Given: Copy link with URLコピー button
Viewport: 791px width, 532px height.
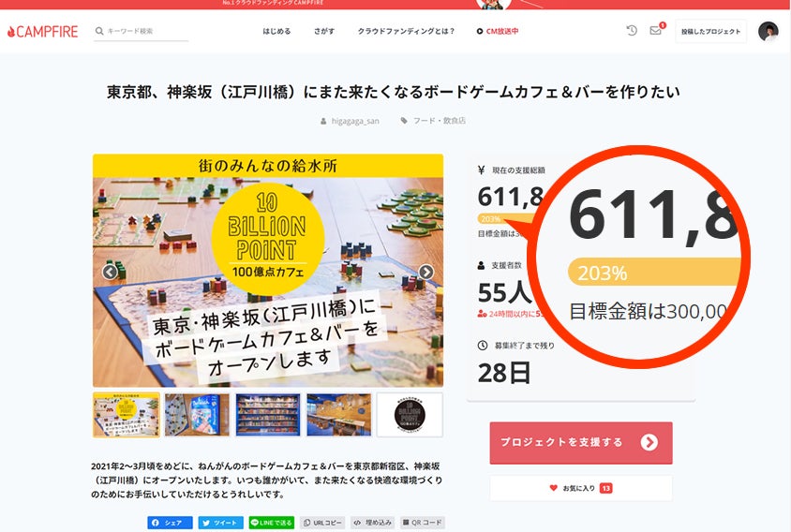Looking at the screenshot, I should (x=322, y=523).
